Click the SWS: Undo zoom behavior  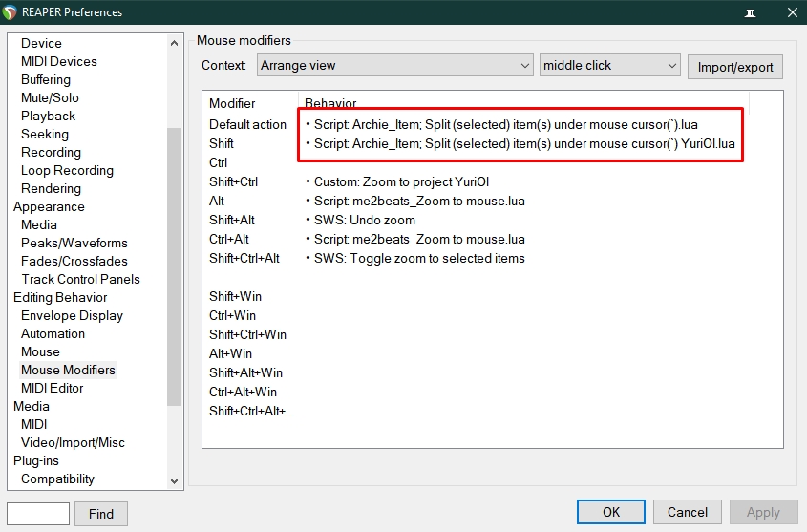(365, 220)
